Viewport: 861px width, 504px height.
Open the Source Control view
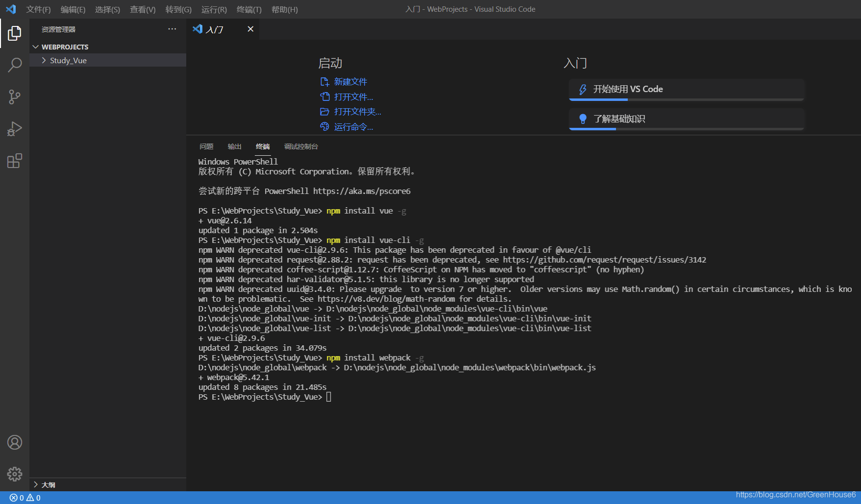pos(15,96)
